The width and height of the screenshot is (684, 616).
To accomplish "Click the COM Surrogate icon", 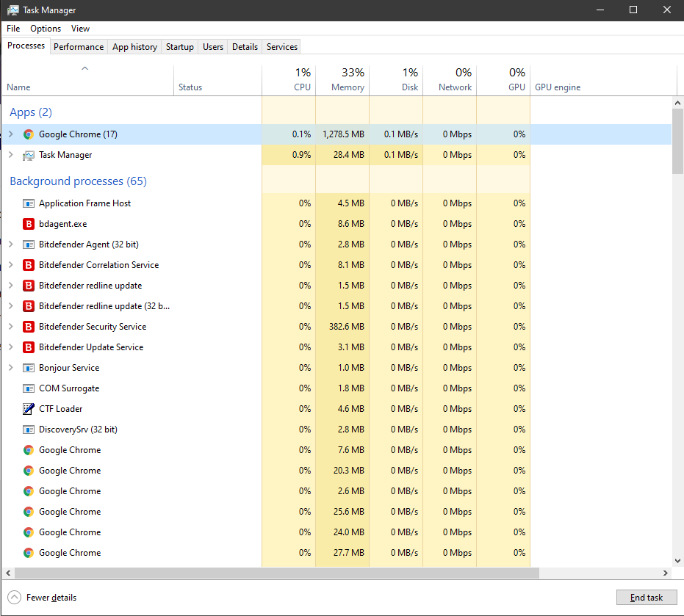I will click(x=29, y=388).
